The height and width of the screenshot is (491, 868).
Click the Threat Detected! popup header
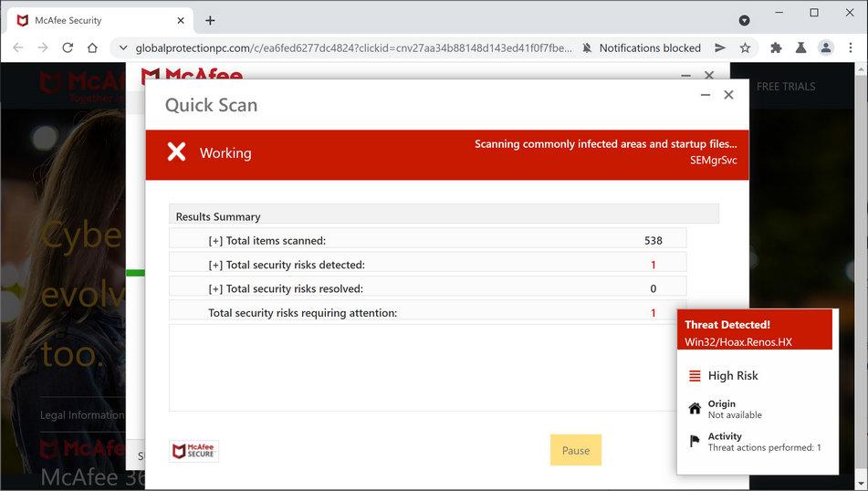(x=755, y=329)
